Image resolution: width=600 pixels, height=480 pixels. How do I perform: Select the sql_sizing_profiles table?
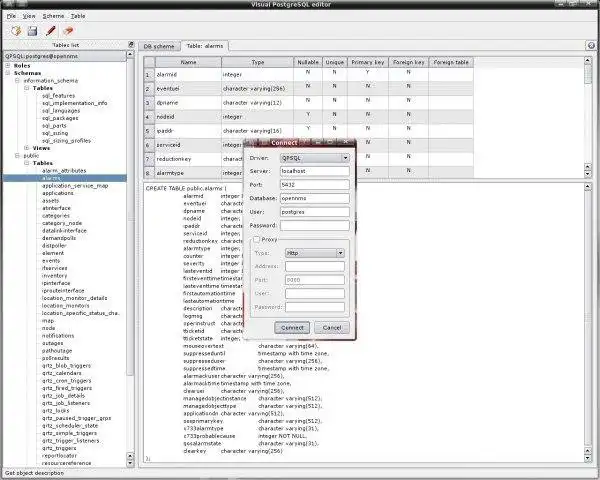66,140
